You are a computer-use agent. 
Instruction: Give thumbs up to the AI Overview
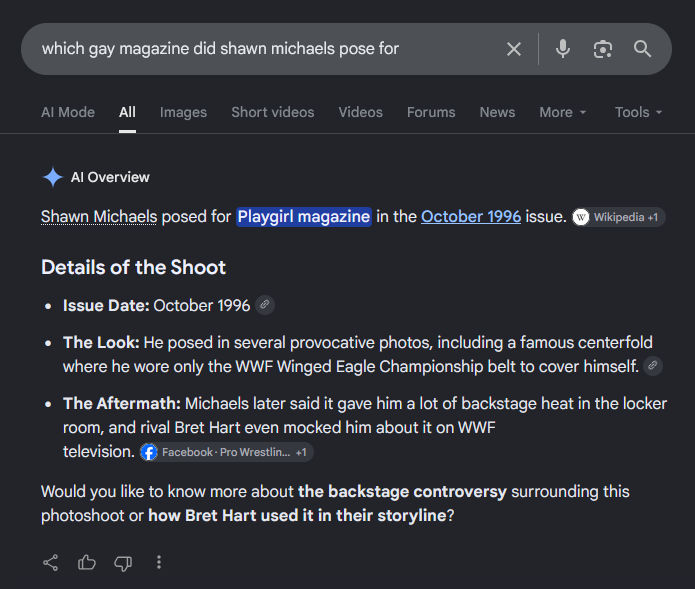(87, 563)
